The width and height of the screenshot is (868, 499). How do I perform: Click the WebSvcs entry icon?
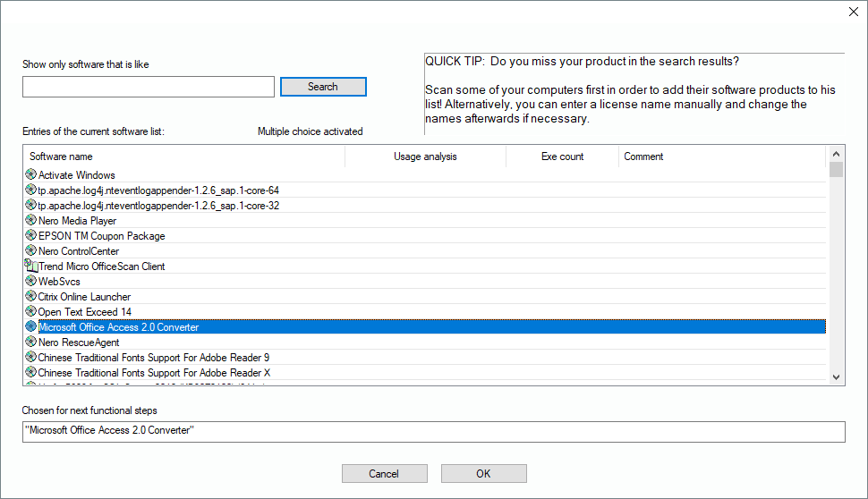pyautogui.click(x=31, y=282)
